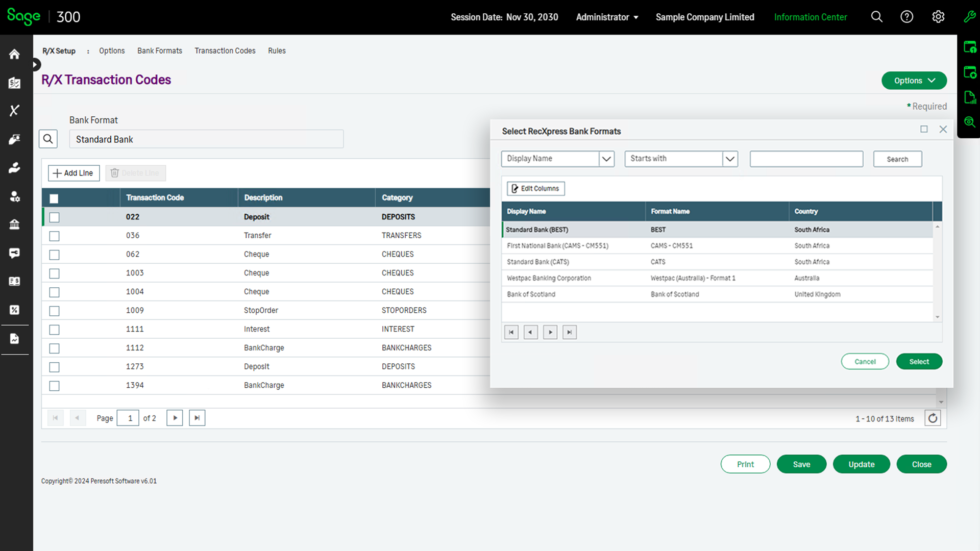Image resolution: width=980 pixels, height=551 pixels.
Task: Check the checkbox for transaction code 036
Action: pyautogui.click(x=54, y=236)
